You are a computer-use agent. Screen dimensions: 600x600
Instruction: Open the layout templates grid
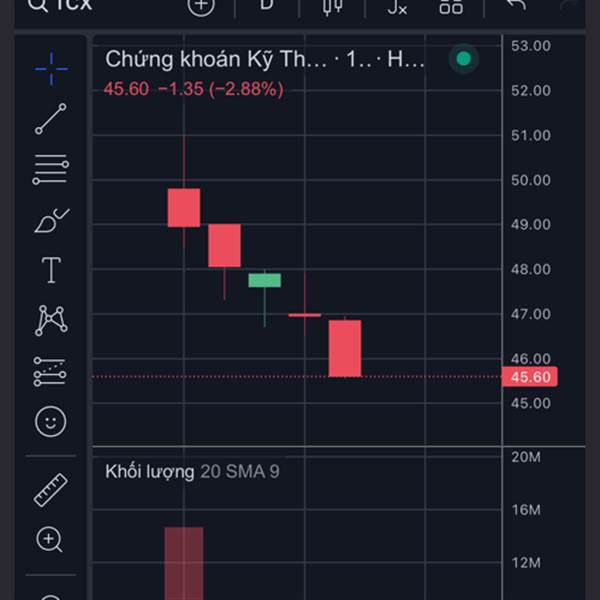[x=451, y=7]
